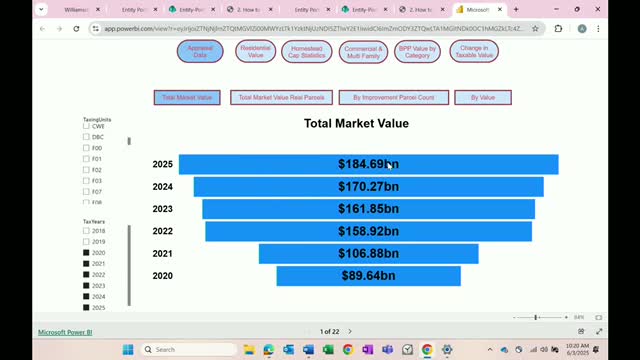
Task: Click the taskbar Search box
Action: pyautogui.click(x=189, y=349)
